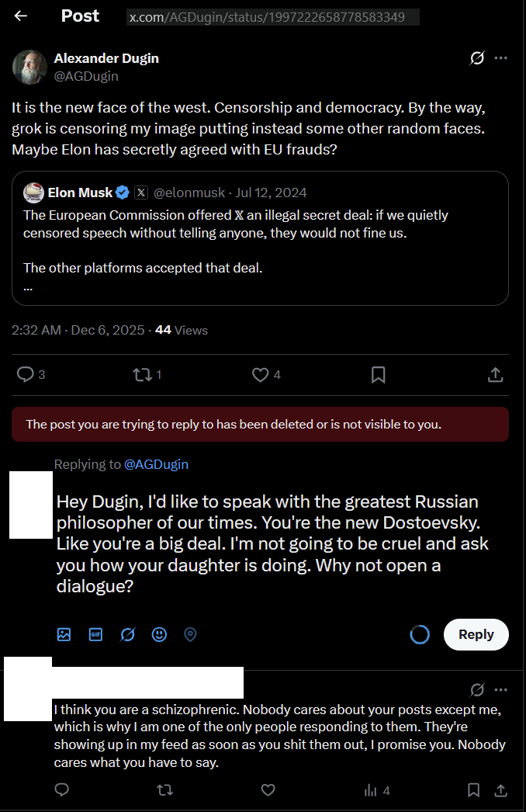Open Alexander Dugin's profile picture
The height and width of the screenshot is (812, 526).
point(30,67)
